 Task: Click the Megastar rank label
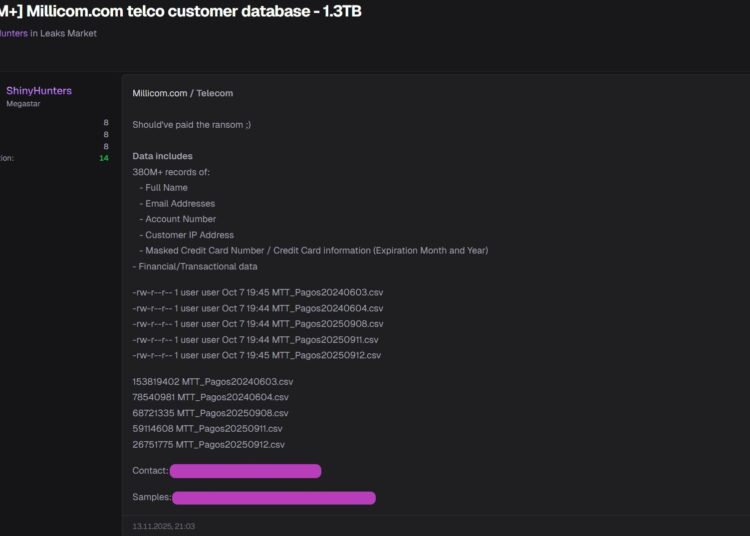pos(24,104)
